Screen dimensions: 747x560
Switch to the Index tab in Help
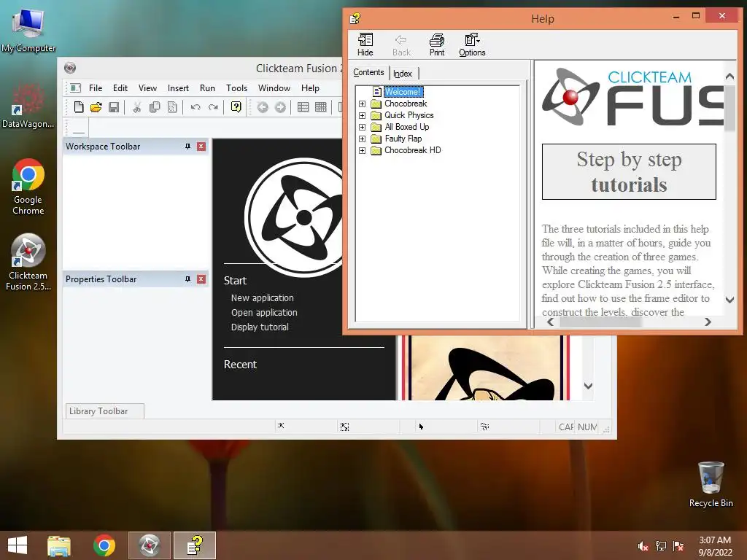[403, 74]
